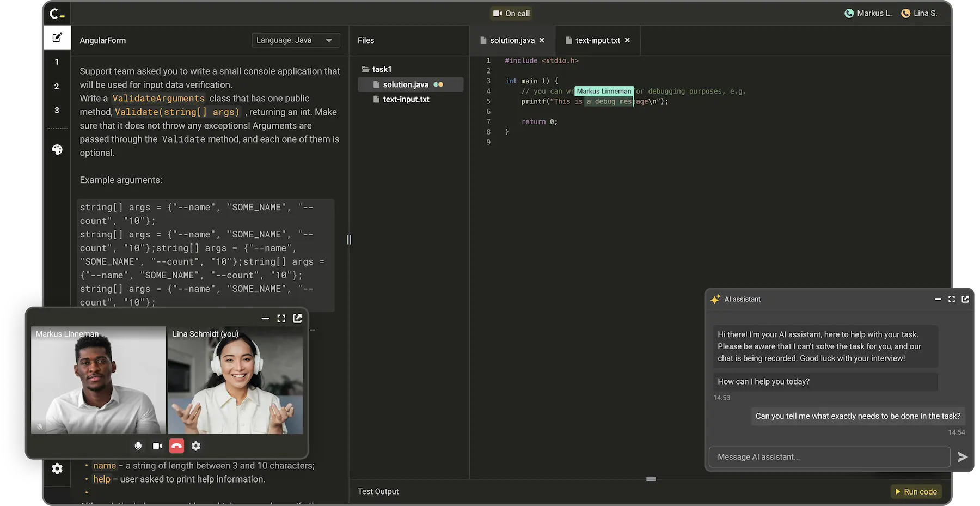The image size is (980, 506).
Task: Open sidebar settings gear at the bottom left
Action: click(57, 468)
